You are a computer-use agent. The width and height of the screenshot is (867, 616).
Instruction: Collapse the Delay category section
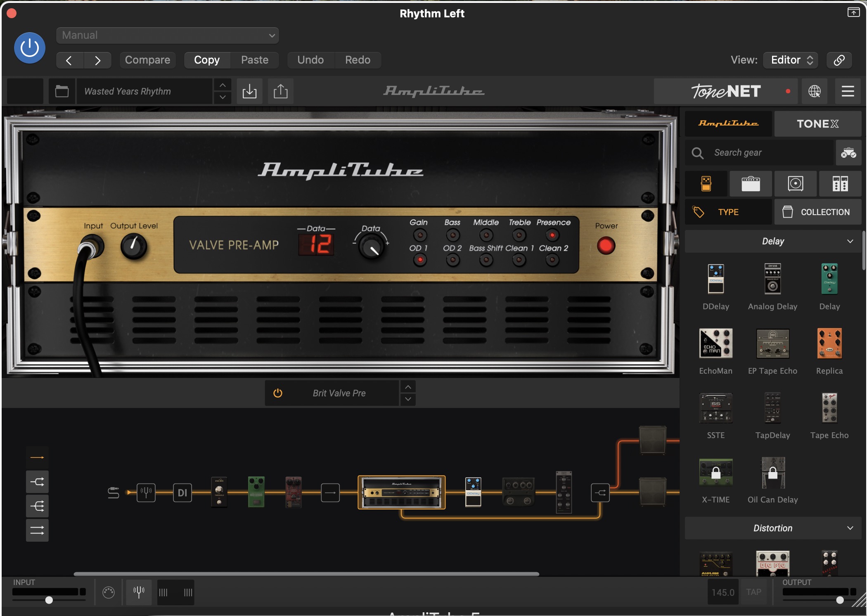pyautogui.click(x=773, y=242)
